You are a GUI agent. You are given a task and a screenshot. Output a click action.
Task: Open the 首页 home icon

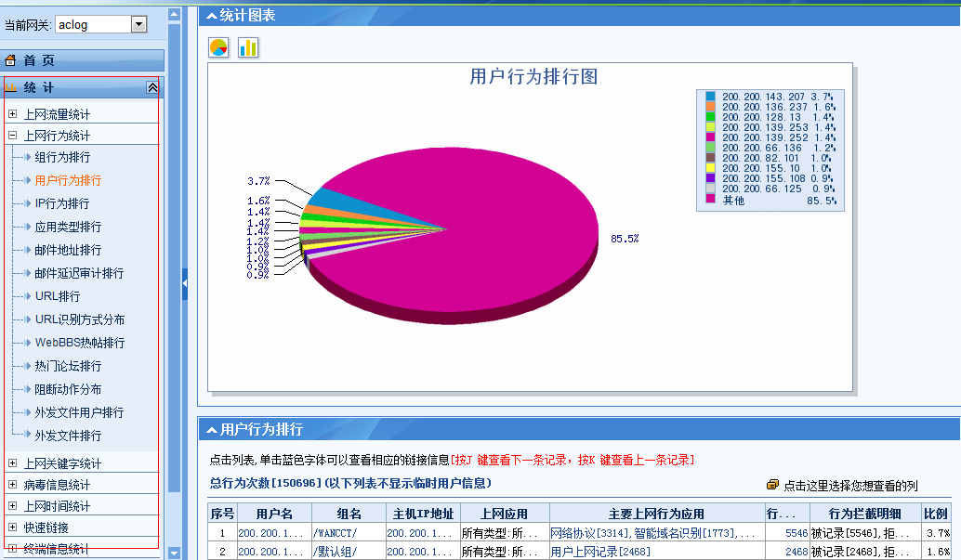click(x=10, y=60)
